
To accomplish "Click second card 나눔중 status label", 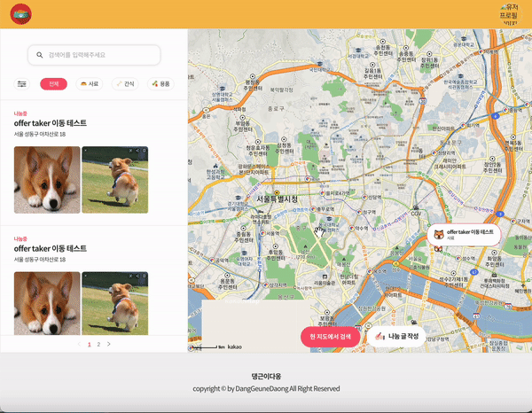I will 20,239.
